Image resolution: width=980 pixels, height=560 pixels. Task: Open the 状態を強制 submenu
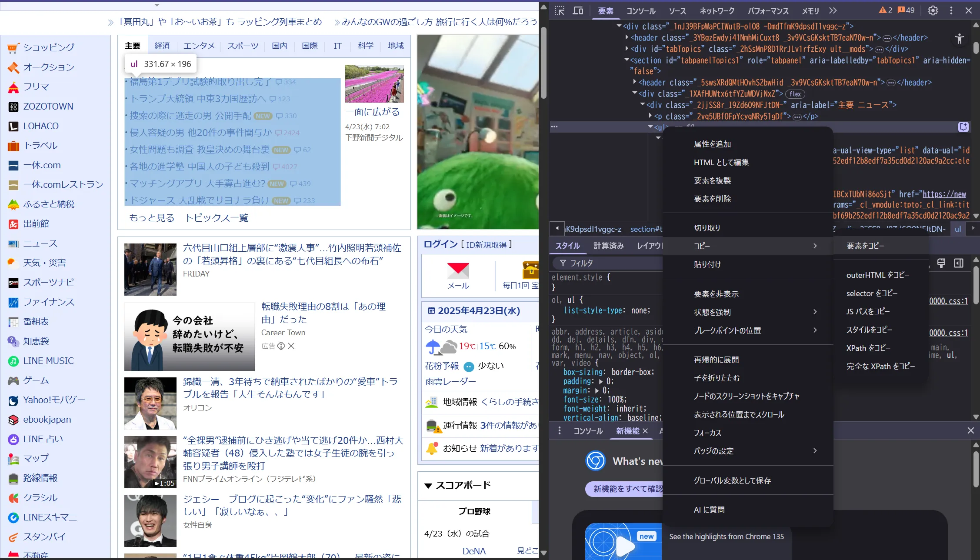pos(748,312)
